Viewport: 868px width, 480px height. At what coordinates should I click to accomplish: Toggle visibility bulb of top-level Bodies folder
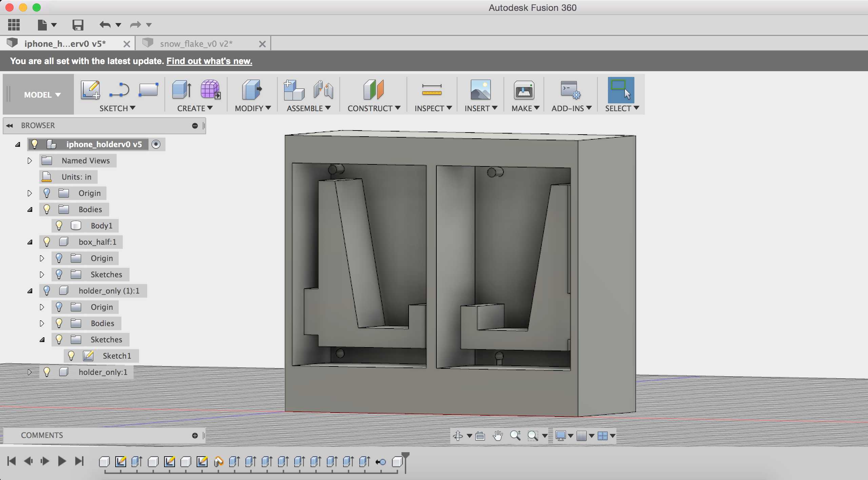click(47, 209)
